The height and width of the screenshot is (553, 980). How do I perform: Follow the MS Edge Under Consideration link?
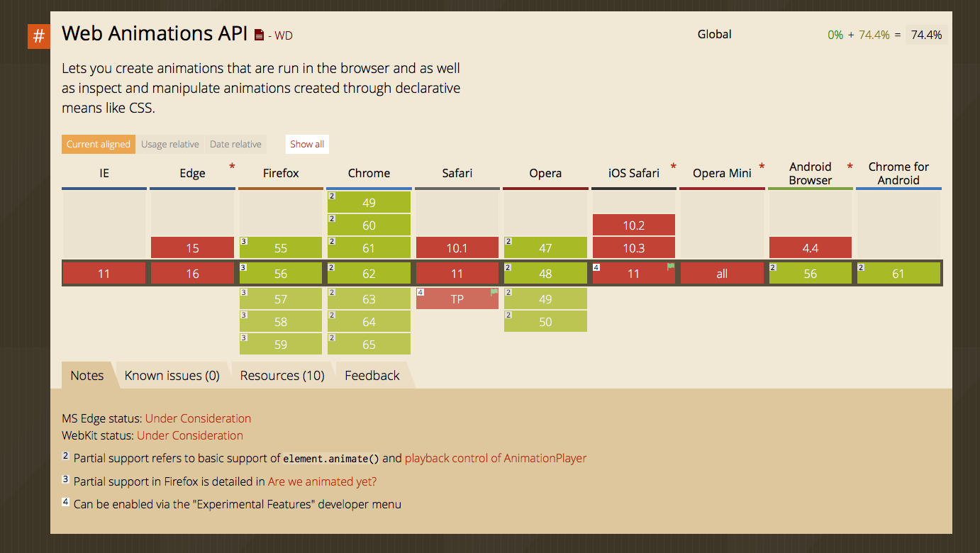[198, 418]
